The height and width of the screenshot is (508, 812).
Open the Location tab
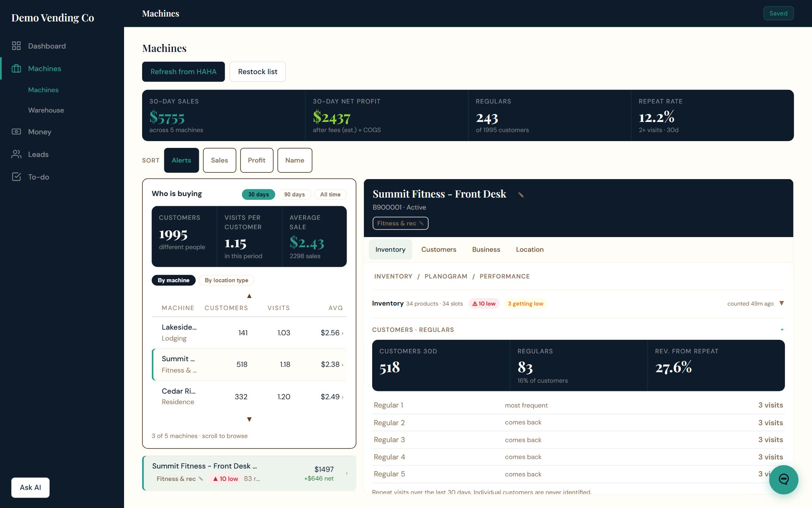point(530,249)
